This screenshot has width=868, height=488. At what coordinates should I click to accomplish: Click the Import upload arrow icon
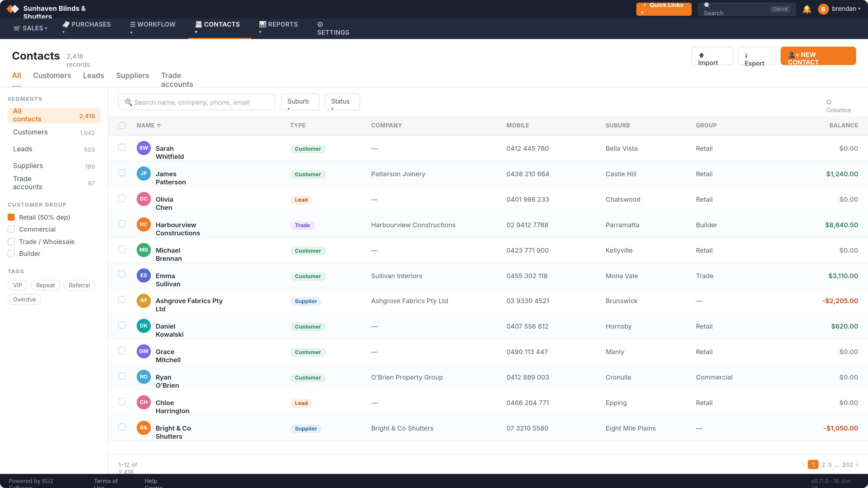(701, 55)
